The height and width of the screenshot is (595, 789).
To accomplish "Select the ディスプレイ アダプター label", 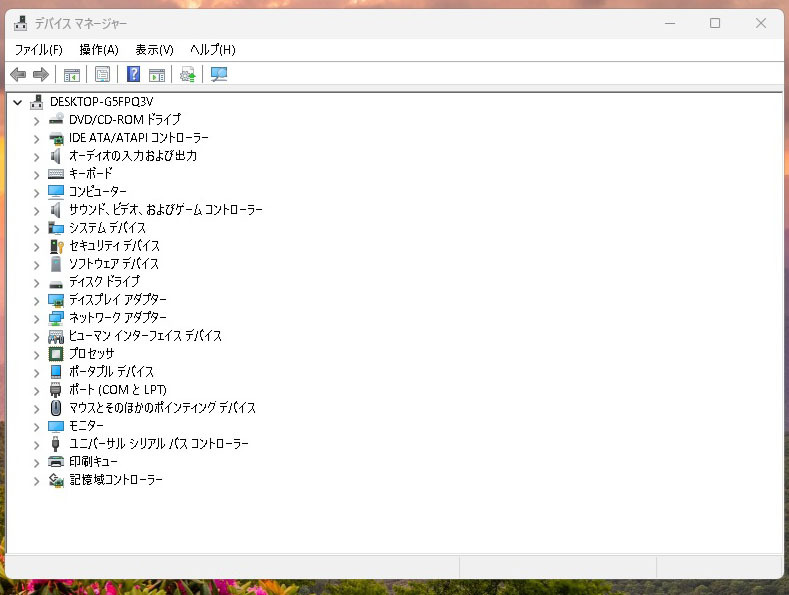I will (117, 300).
